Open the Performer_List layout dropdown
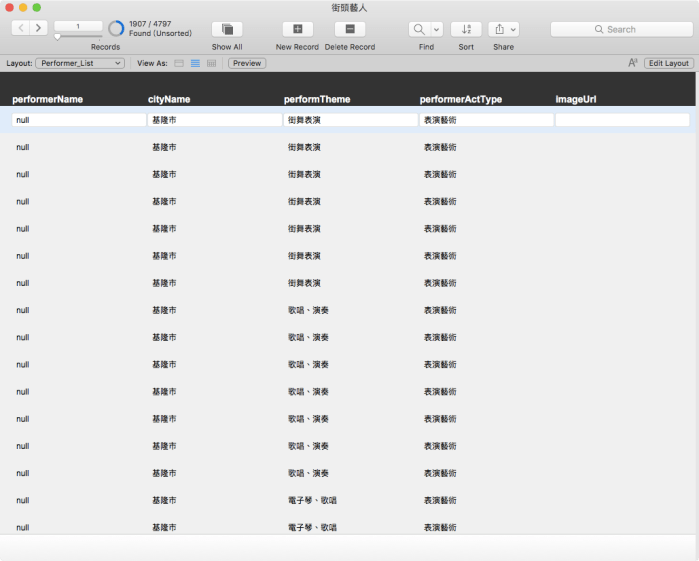The height and width of the screenshot is (561, 699). coord(80,63)
